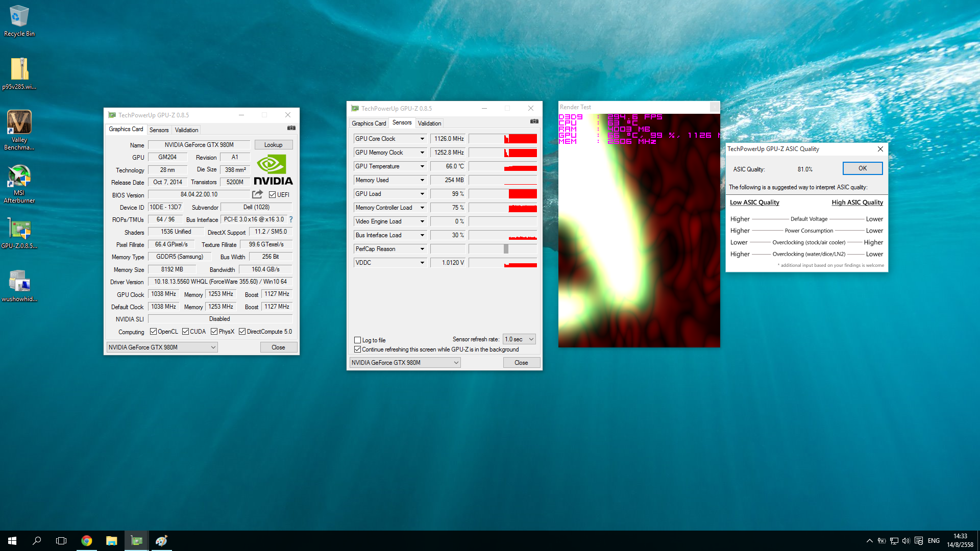Toggle the PhysX checkbox
Viewport: 980px width, 551px height.
coord(214,332)
